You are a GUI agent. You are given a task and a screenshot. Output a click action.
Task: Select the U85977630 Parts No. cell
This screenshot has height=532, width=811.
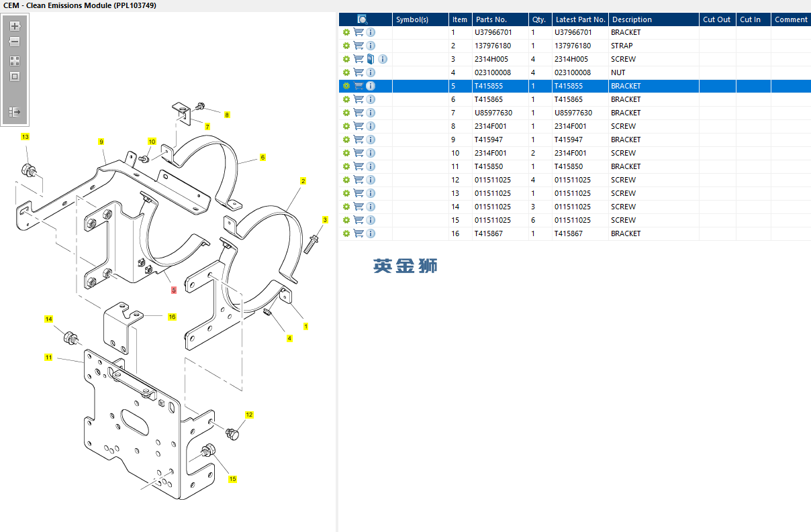tap(493, 113)
